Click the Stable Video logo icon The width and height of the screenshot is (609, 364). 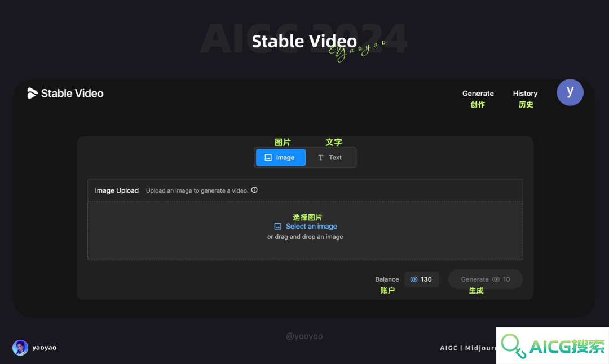(x=32, y=93)
